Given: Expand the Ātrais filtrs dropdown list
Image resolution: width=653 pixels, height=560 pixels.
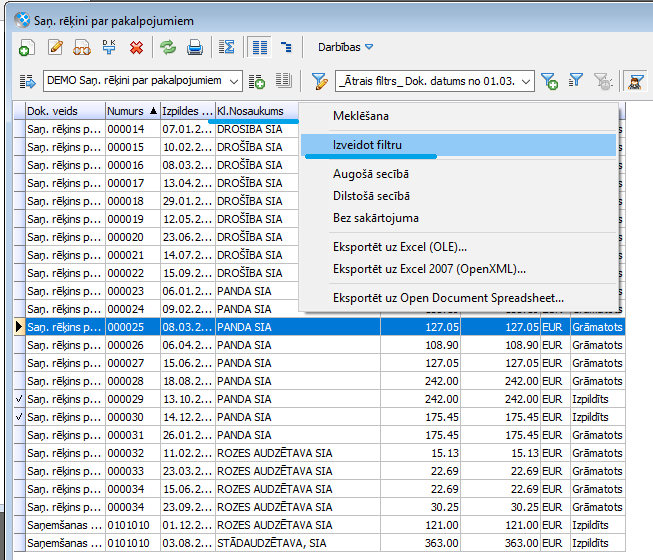Looking at the screenshot, I should coord(526,81).
